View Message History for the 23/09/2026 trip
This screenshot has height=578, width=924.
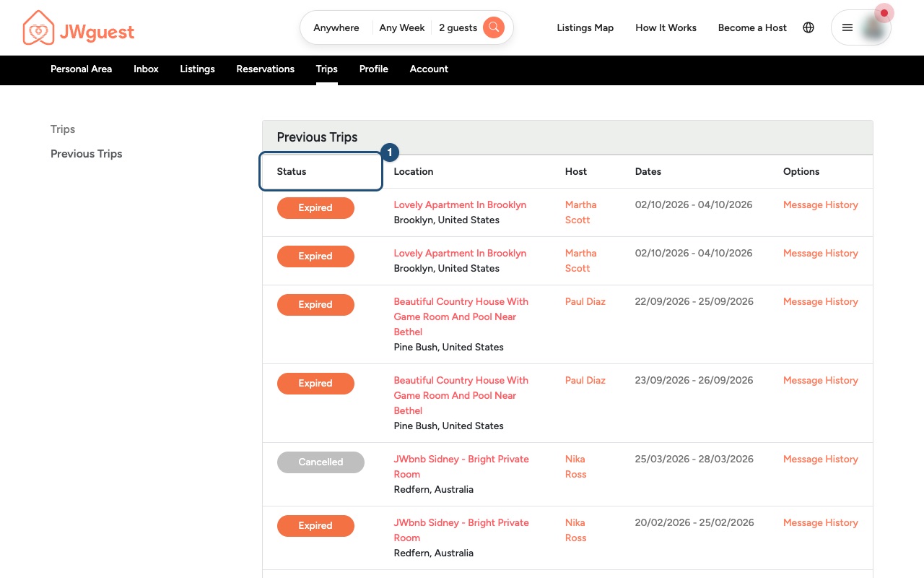tap(821, 381)
